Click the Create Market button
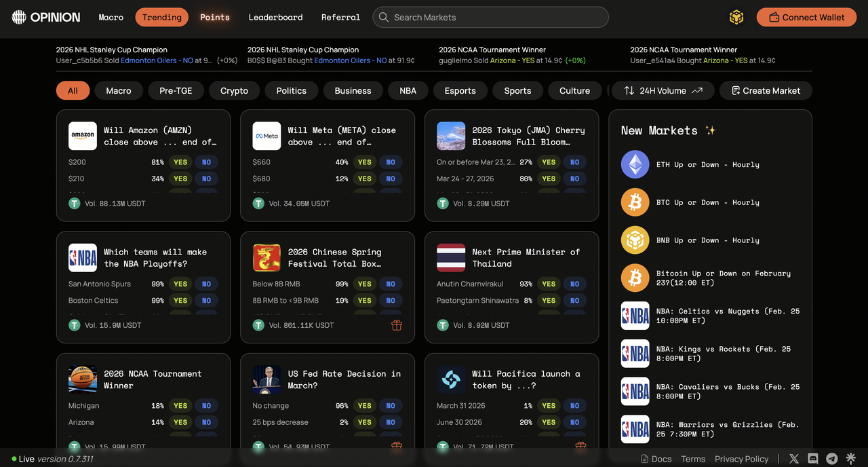The image size is (868, 467). (x=766, y=90)
